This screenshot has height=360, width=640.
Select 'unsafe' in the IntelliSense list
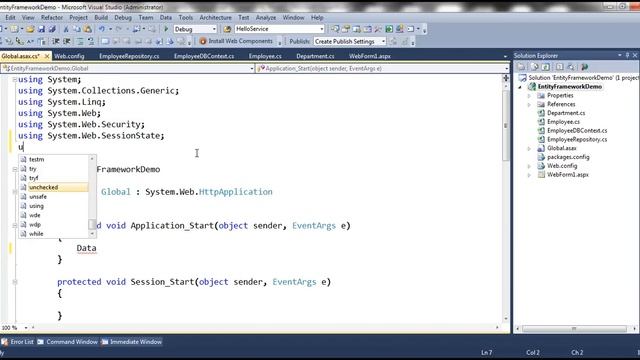(x=53, y=197)
